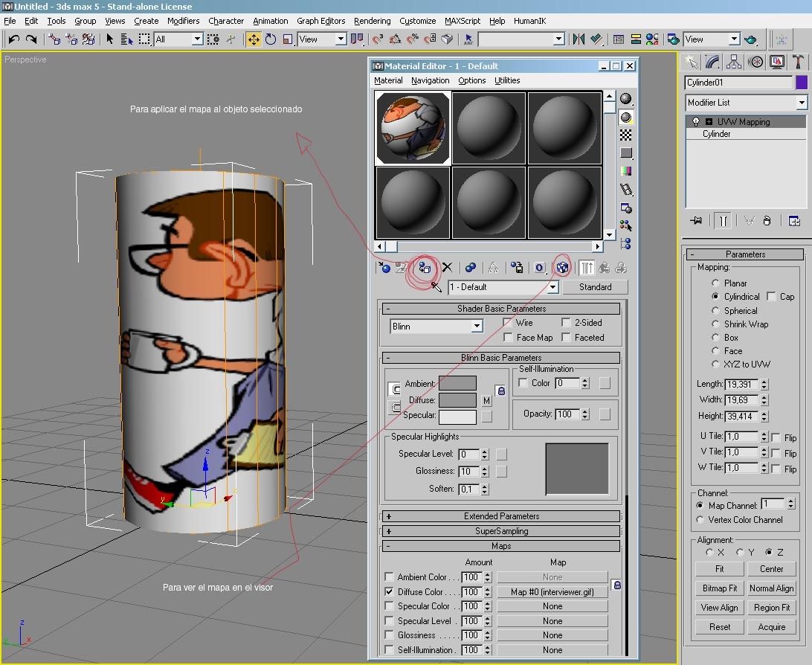Click the Standard material type button

595,287
